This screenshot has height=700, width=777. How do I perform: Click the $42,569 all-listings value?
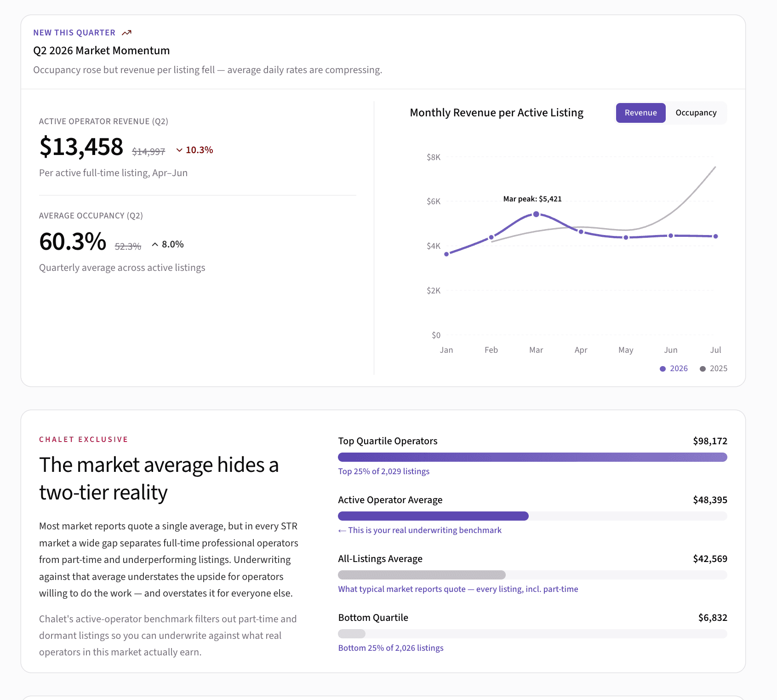710,559
